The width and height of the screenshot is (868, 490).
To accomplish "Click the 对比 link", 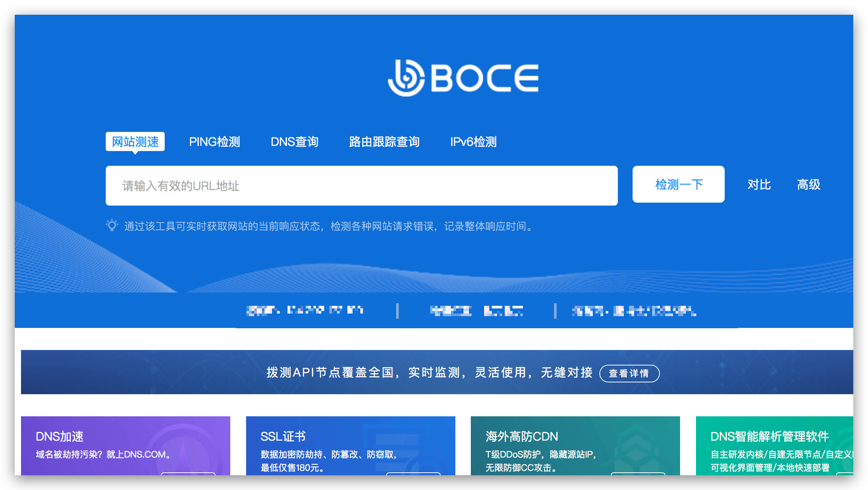I will (759, 185).
